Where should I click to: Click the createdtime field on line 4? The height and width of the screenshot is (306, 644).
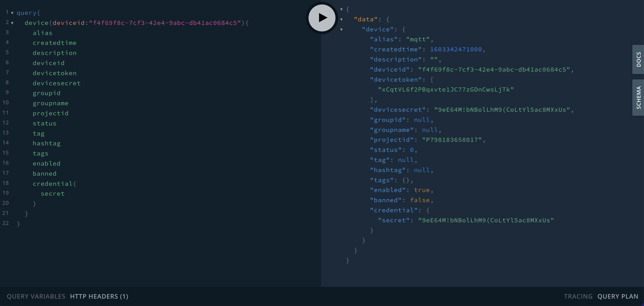tap(55, 43)
